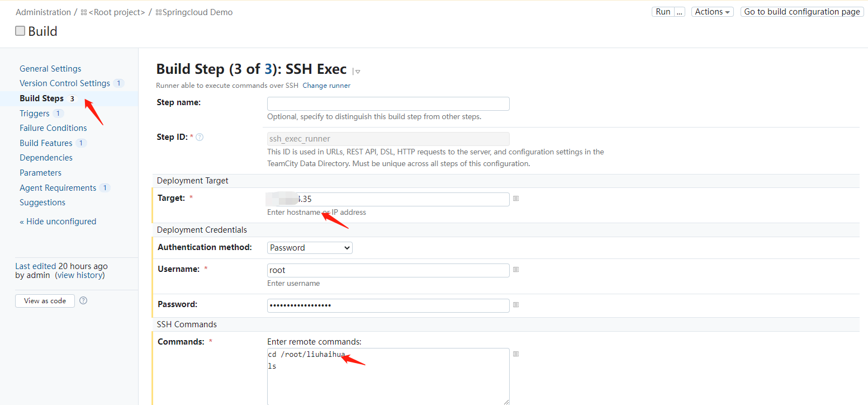Click parameter picker icon beside Target field
Image resolution: width=868 pixels, height=405 pixels.
516,199
